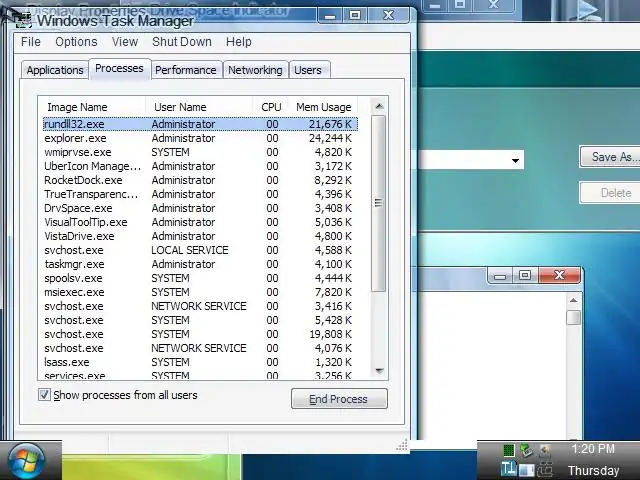Click the End Process button
640x480 pixels.
[x=339, y=399]
